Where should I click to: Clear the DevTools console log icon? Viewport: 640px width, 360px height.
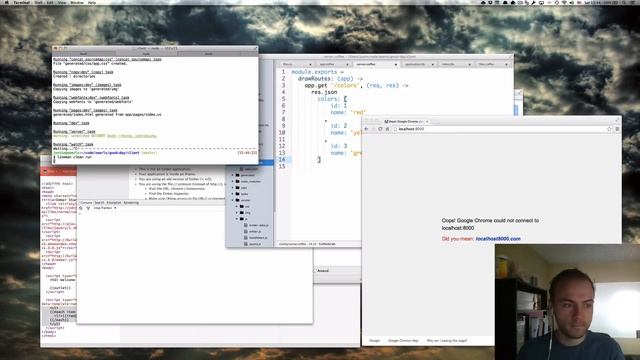pos(81,208)
